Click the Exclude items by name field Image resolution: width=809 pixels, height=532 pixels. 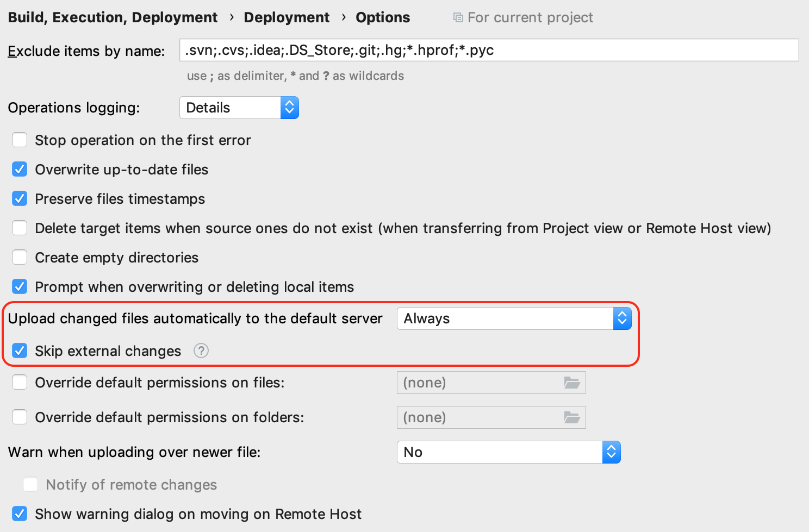[x=489, y=50]
